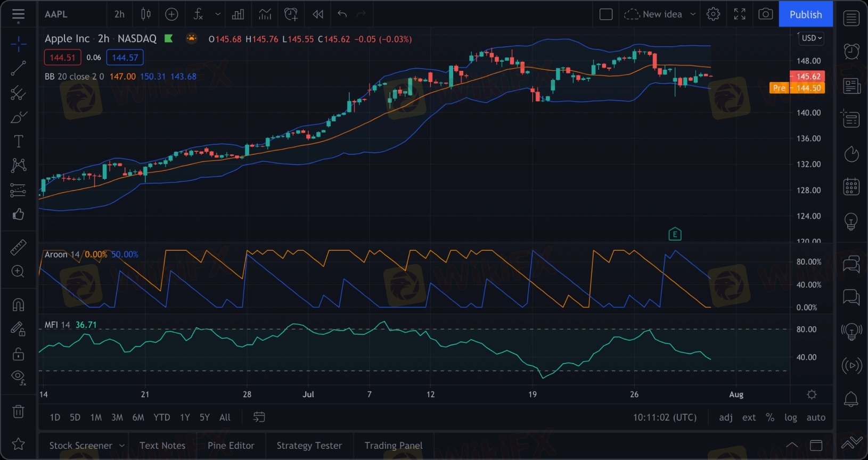Open the calendar panel
Image resolution: width=868 pixels, height=460 pixels.
(851, 187)
